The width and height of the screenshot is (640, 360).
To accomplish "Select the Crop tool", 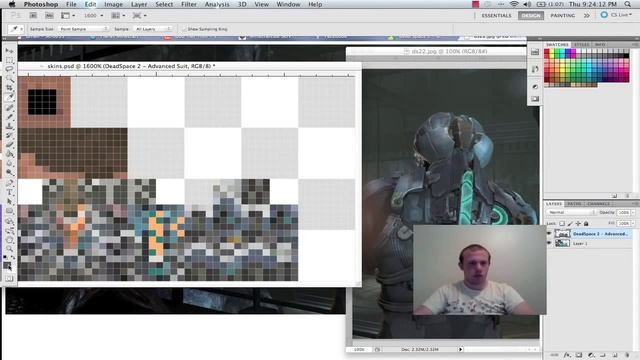I will 9,88.
